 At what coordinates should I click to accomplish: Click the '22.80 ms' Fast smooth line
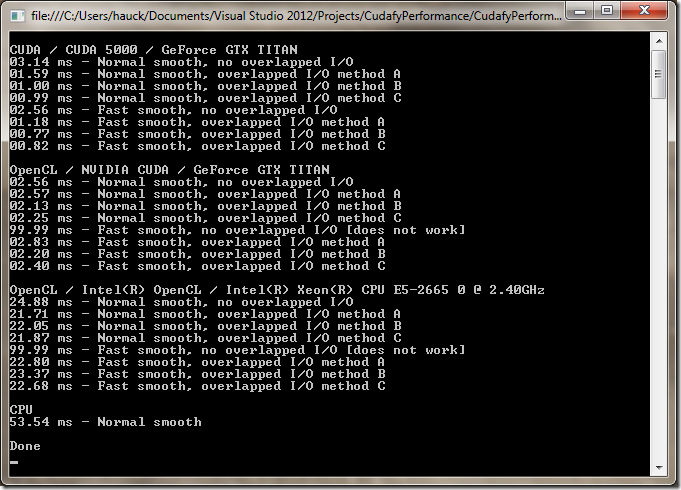(x=198, y=362)
